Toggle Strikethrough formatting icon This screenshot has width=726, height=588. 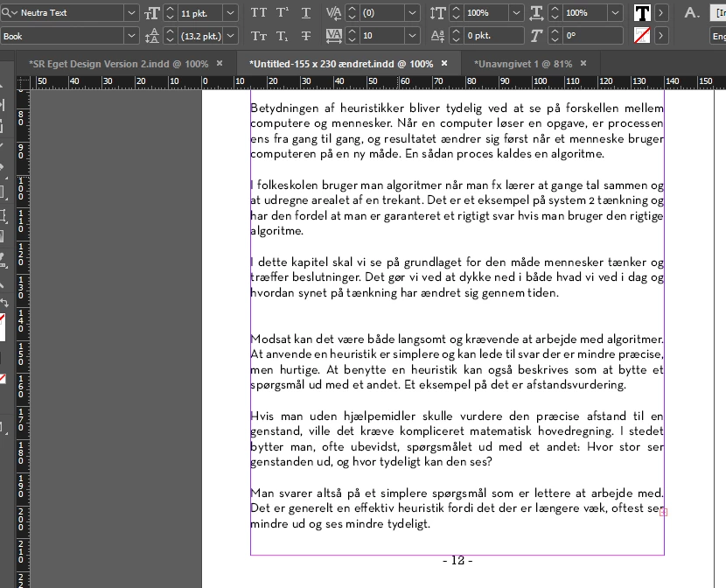click(306, 36)
